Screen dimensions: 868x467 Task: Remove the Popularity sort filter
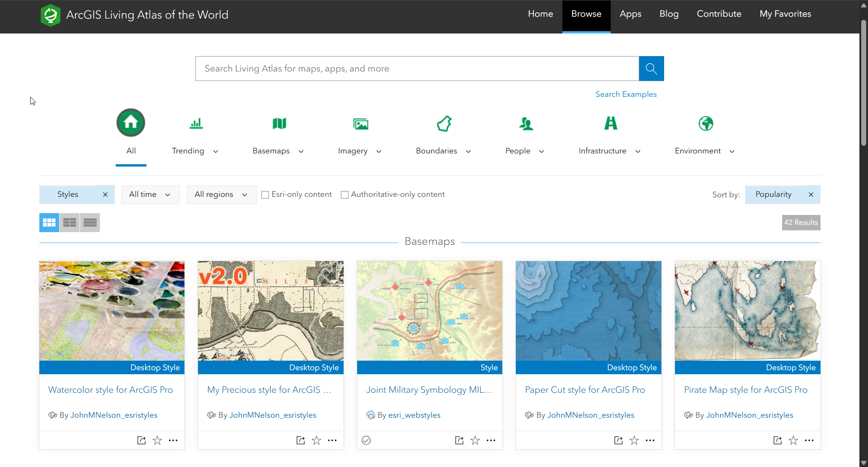coord(811,195)
